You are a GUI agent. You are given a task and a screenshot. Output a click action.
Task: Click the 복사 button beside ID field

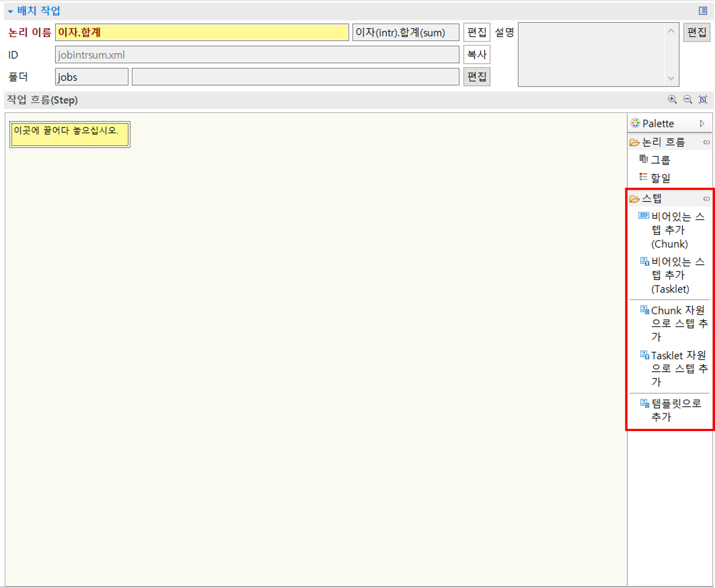pyautogui.click(x=476, y=55)
